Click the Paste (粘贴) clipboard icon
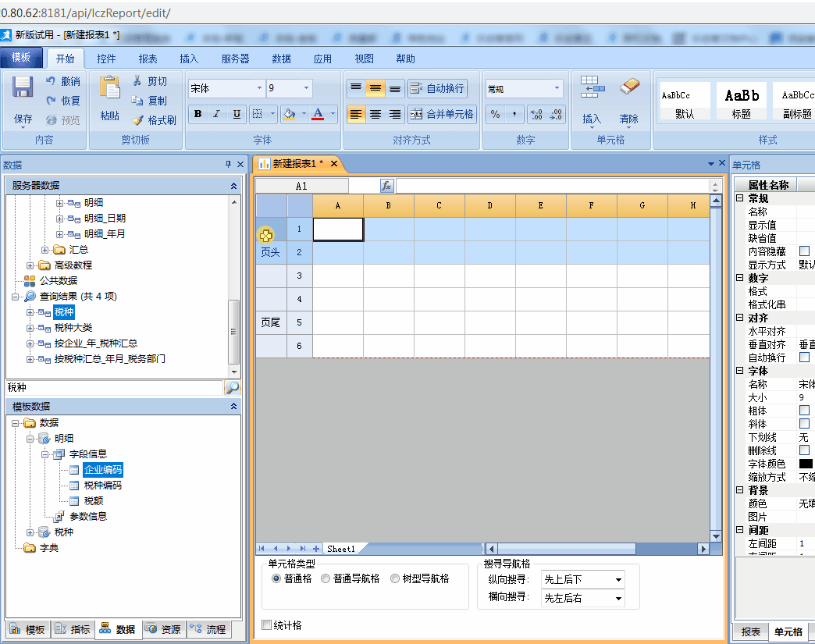The width and height of the screenshot is (815, 644). click(x=110, y=87)
